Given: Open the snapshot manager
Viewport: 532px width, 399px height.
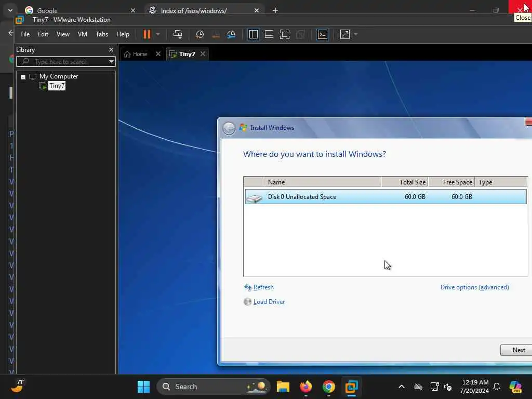Looking at the screenshot, I should (x=231, y=34).
